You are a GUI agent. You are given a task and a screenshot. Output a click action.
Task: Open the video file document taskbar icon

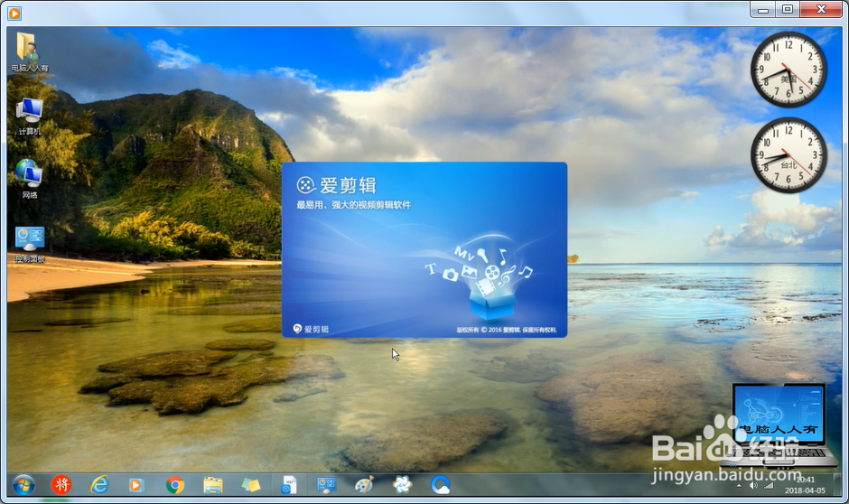[x=289, y=485]
